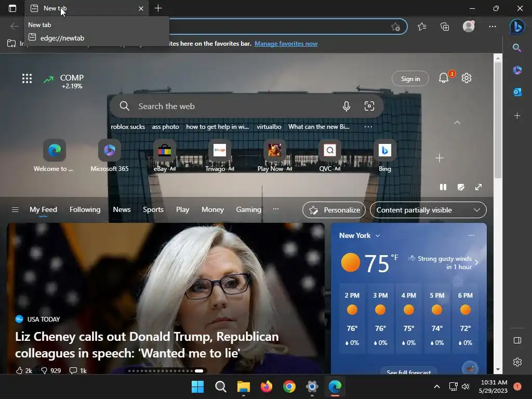Open the eBay quick link
532x399 pixels.
coord(165,155)
